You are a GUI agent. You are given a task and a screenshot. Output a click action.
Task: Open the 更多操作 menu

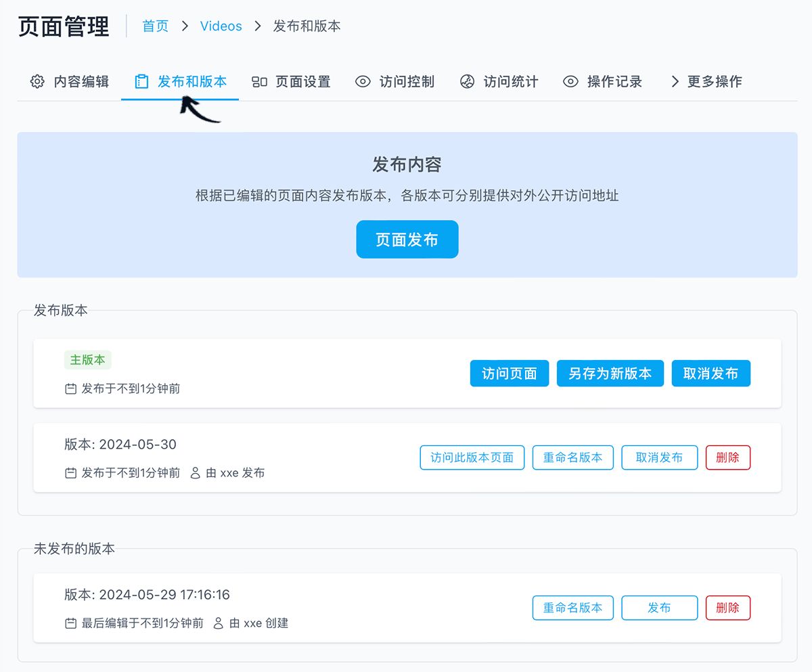click(706, 82)
